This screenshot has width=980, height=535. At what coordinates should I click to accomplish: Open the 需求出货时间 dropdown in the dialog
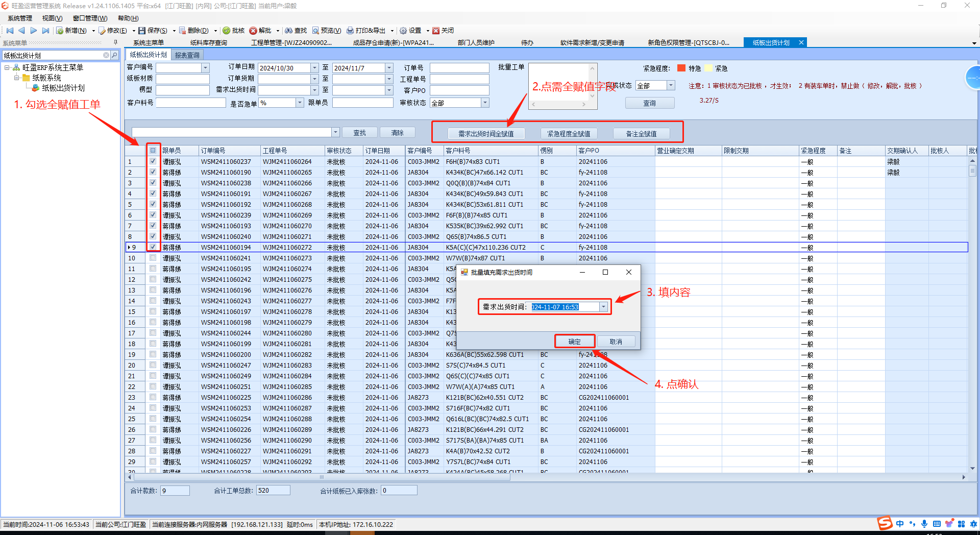(603, 307)
